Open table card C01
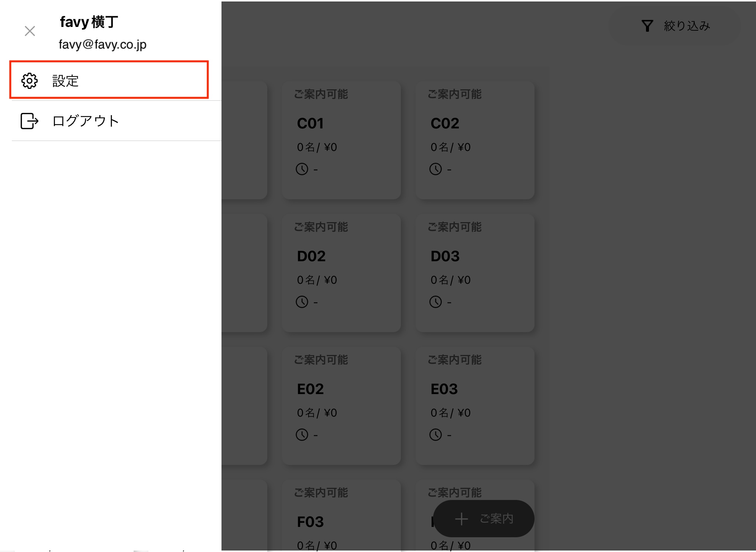The height and width of the screenshot is (552, 756). pos(341,140)
